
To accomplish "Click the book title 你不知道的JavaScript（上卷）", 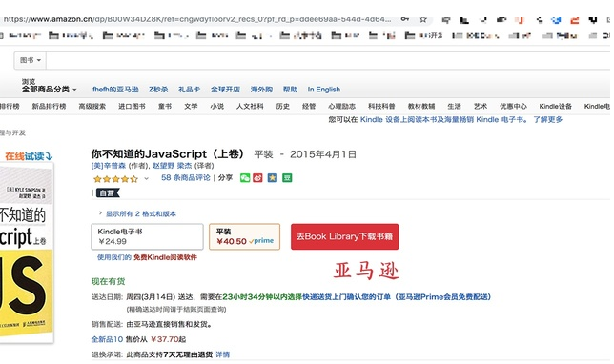I will [168, 153].
